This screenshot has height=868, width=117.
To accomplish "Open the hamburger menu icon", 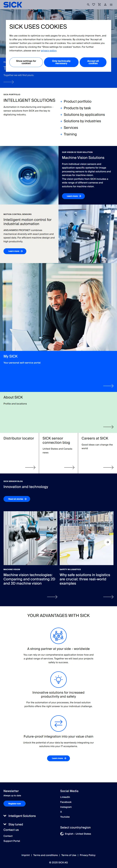I will pyautogui.click(x=111, y=5).
